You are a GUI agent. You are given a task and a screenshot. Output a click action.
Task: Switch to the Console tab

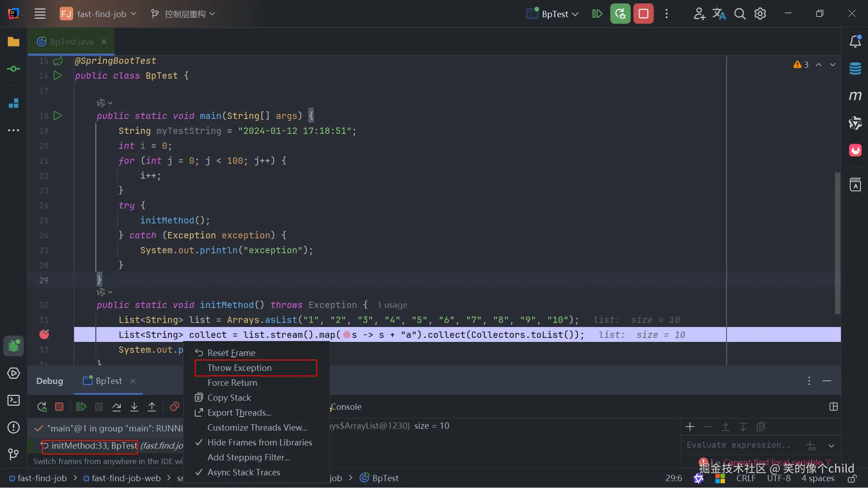[346, 407]
